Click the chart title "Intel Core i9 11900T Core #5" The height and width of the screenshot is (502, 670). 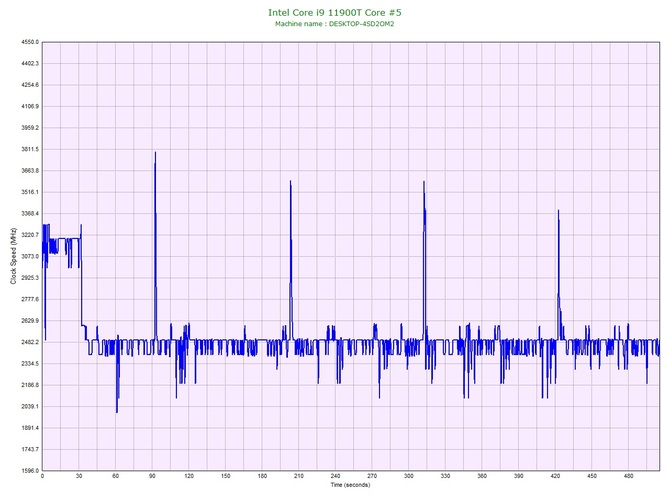pos(335,12)
